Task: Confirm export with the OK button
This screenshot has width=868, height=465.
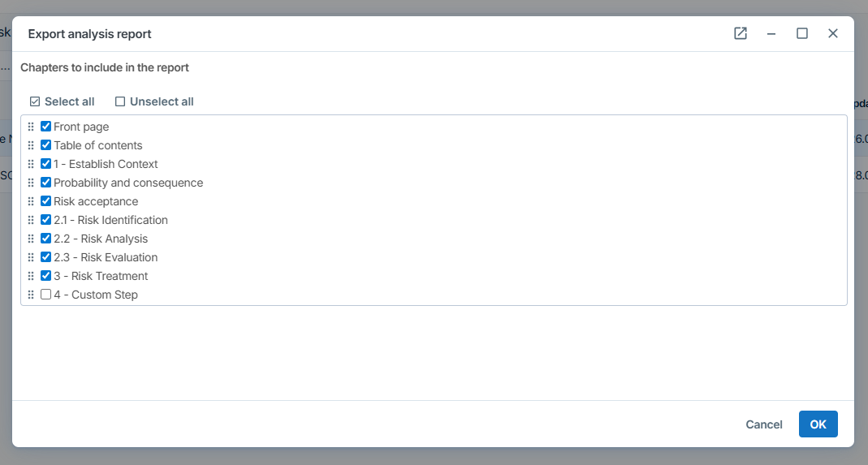Action: point(818,424)
